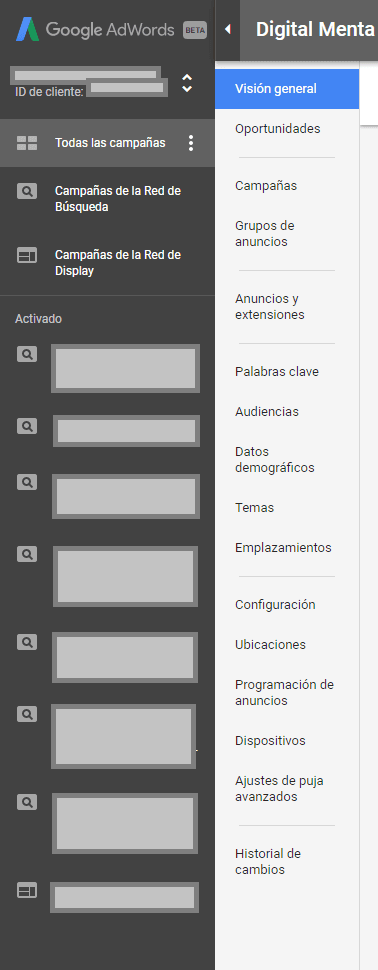This screenshot has width=378, height=970.
Task: Click the display icon beside Campañas de la Red de Display
Action: pyautogui.click(x=27, y=255)
